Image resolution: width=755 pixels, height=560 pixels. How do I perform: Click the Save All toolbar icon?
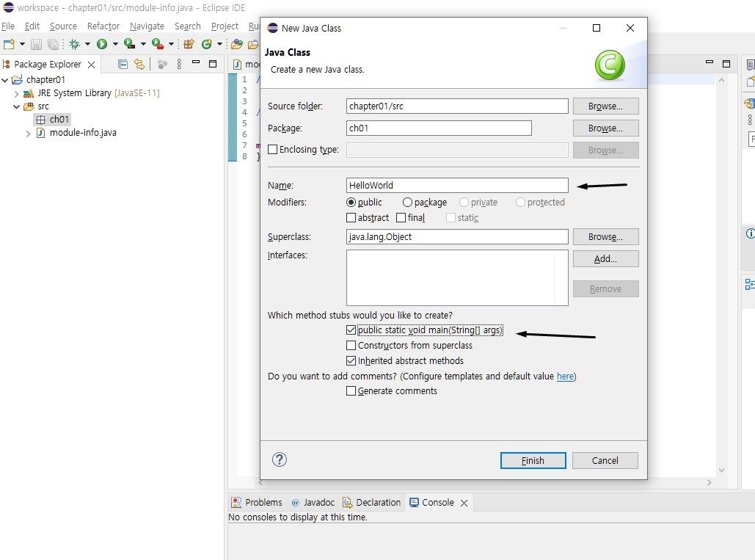(53, 44)
